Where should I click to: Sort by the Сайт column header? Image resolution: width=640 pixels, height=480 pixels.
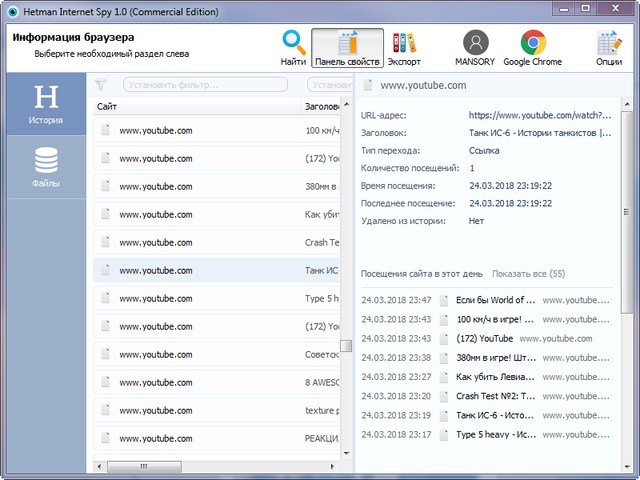[196, 107]
